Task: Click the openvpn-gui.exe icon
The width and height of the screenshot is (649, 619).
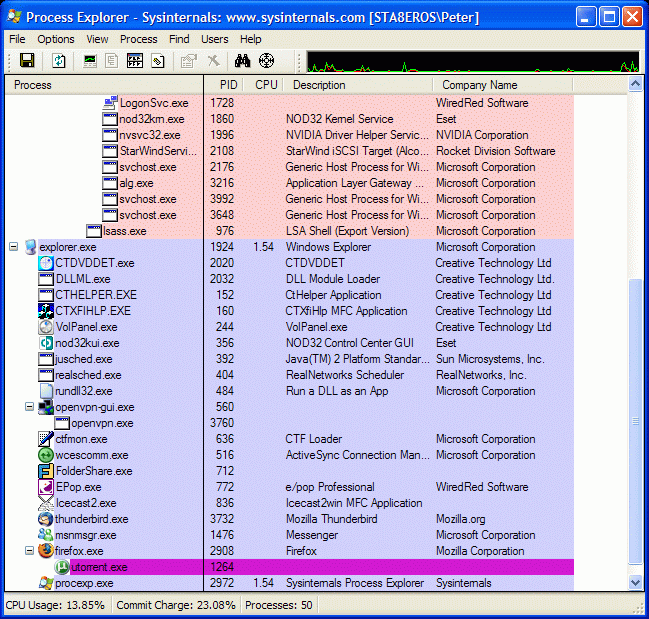Action: 46,407
